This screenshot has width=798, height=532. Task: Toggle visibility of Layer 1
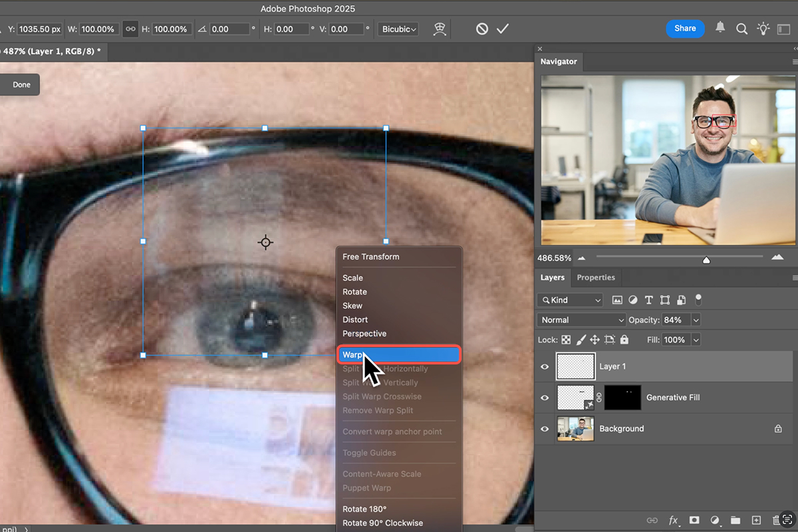(x=544, y=366)
